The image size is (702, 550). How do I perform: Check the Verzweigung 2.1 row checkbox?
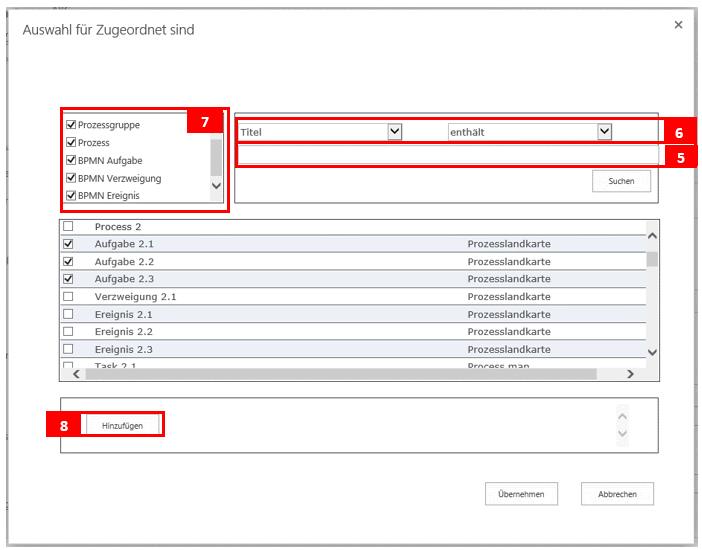[68, 297]
